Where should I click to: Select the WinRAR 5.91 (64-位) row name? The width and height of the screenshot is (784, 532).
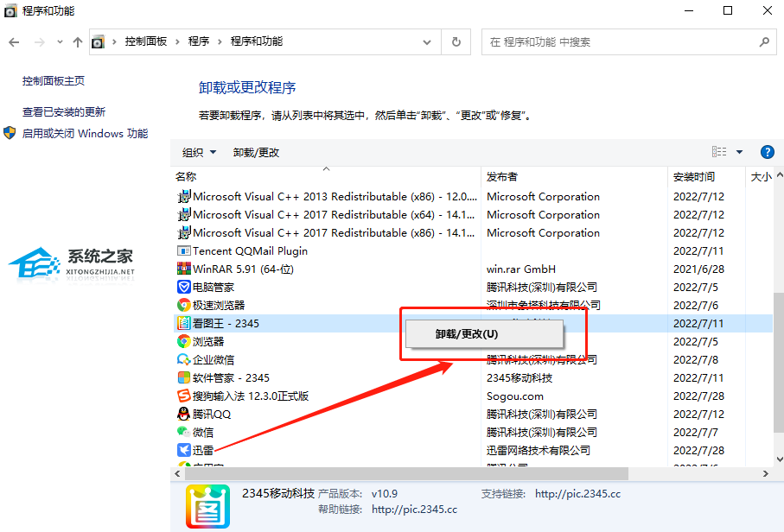243,269
